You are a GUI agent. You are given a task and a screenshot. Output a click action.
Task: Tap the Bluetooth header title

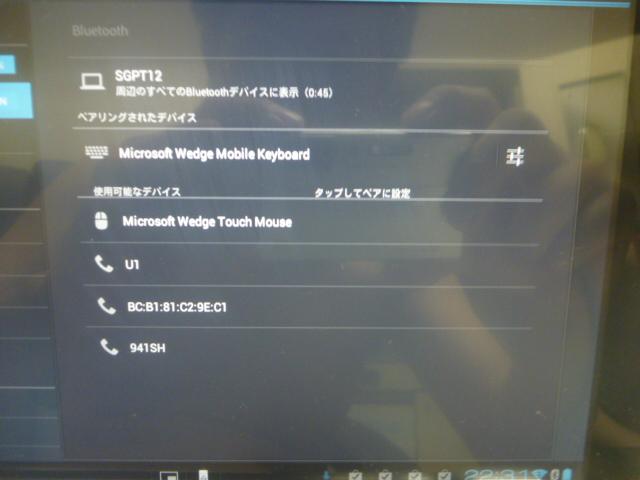click(100, 31)
